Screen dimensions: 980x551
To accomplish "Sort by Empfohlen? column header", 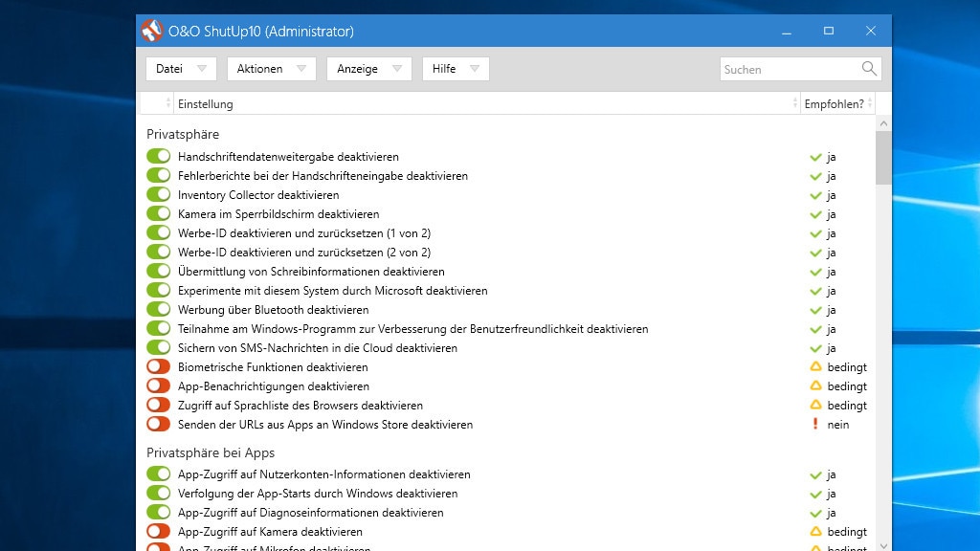I will point(834,103).
